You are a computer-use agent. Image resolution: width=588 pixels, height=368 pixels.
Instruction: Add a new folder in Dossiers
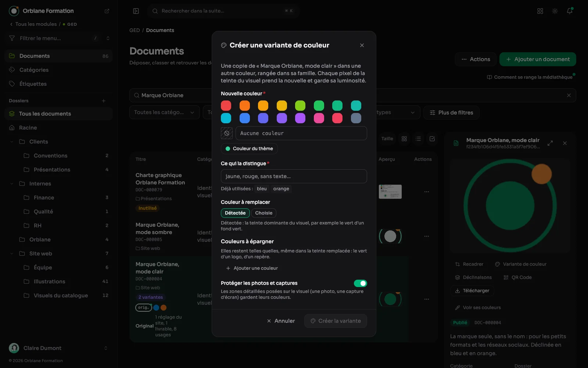click(104, 101)
